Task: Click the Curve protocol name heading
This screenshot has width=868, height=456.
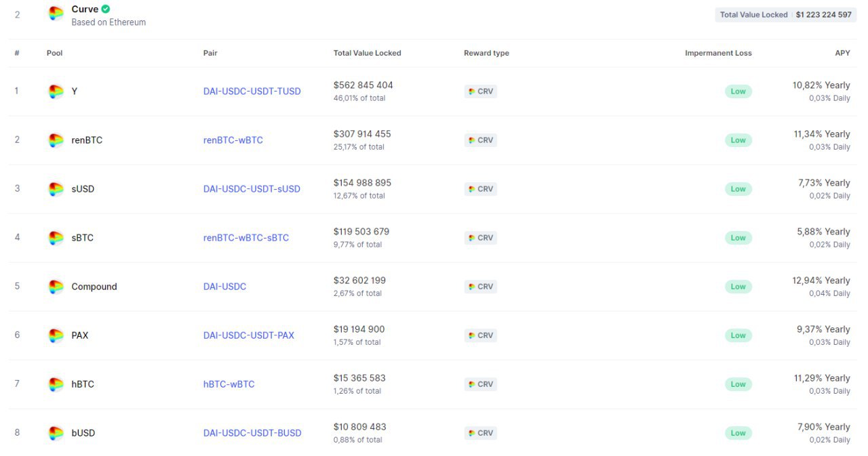Action: (x=85, y=9)
